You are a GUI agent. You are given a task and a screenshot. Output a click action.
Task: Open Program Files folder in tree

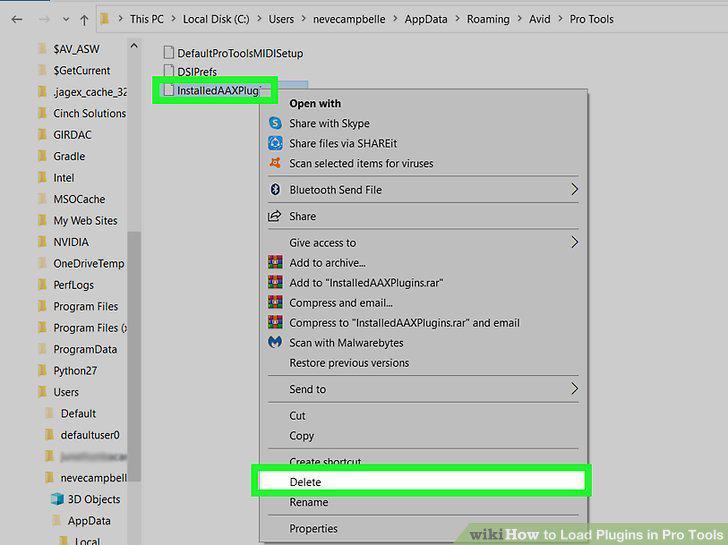pyautogui.click(x=85, y=306)
